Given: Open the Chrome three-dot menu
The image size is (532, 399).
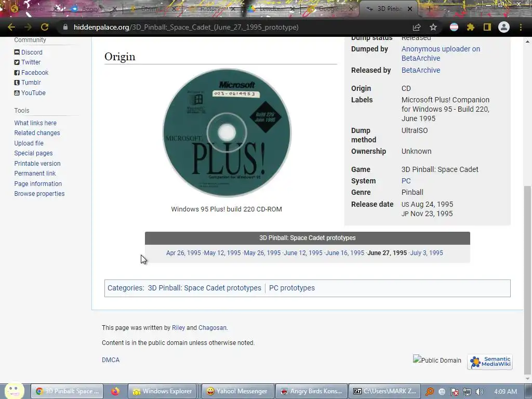Looking at the screenshot, I should [521, 27].
